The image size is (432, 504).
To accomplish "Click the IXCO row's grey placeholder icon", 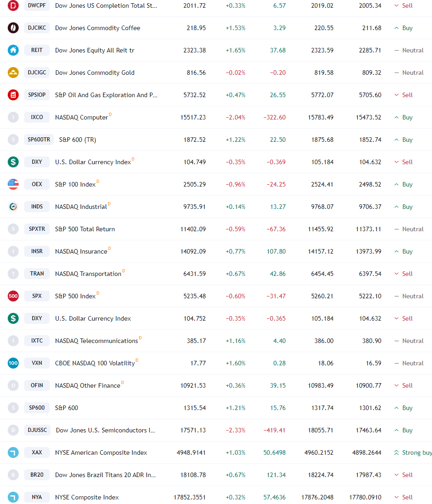I will click(x=13, y=117).
